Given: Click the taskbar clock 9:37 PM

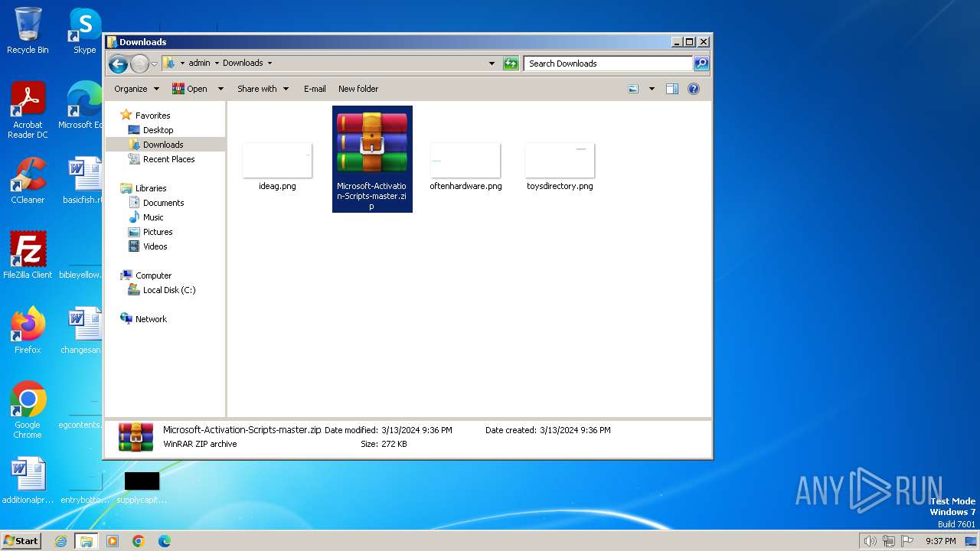Looking at the screenshot, I should (940, 541).
